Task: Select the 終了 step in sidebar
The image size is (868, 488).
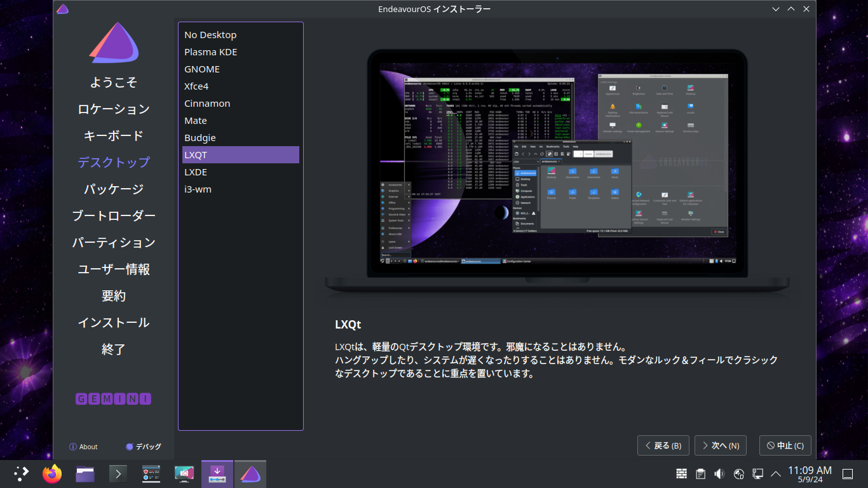Action: pos(114,349)
